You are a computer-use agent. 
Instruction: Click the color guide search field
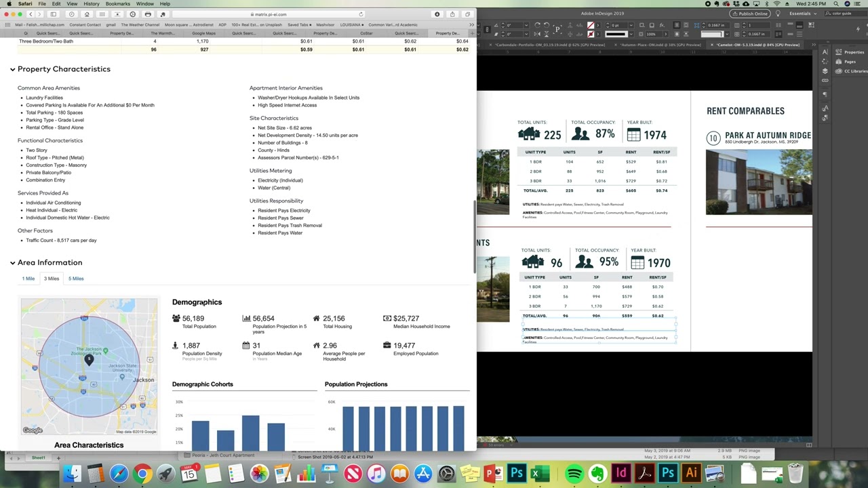coord(845,13)
